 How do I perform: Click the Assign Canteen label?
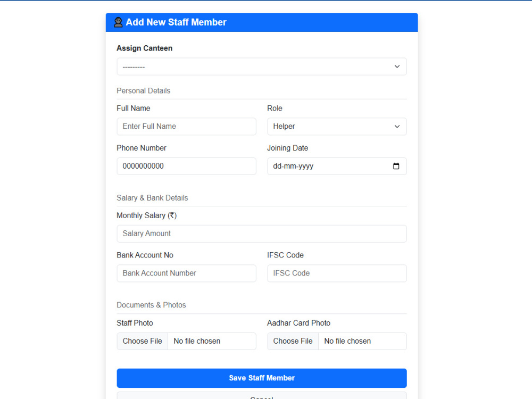pyautogui.click(x=145, y=48)
